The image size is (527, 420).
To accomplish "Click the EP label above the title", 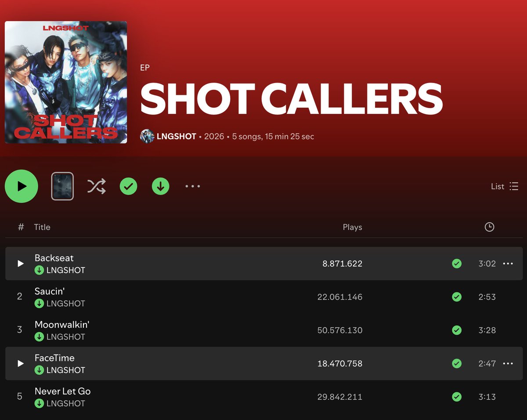I will coord(144,68).
